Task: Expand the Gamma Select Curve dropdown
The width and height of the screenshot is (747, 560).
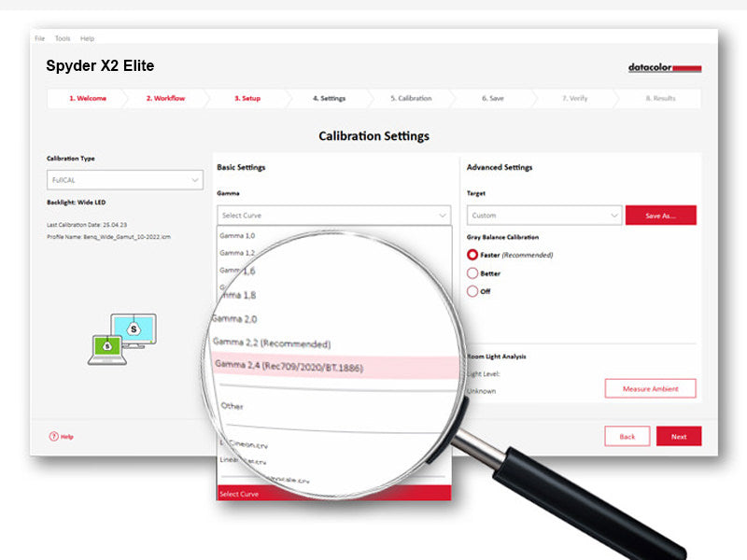Action: pyautogui.click(x=333, y=215)
